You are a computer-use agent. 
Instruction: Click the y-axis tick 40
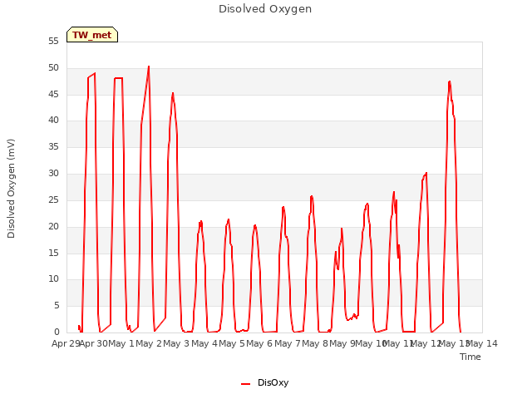pyautogui.click(x=53, y=121)
